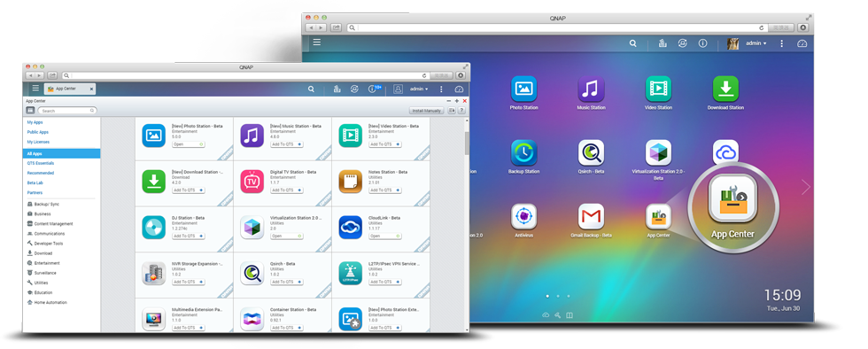
Task: Open event notifications info icon in desktop window
Action: [x=703, y=43]
